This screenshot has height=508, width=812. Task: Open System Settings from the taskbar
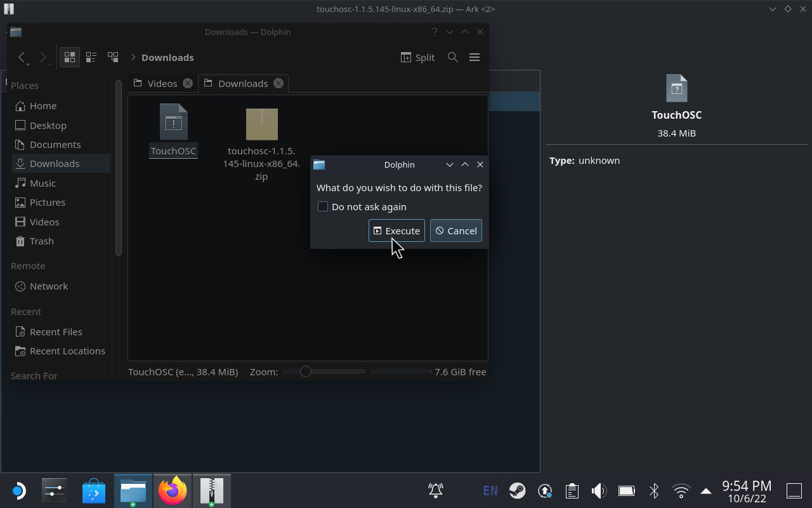coord(55,491)
